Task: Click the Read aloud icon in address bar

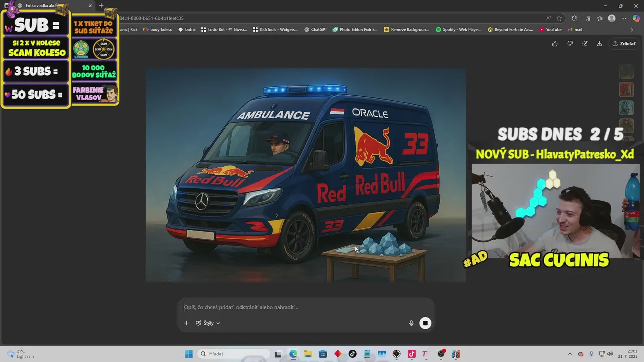Action: 549,18
